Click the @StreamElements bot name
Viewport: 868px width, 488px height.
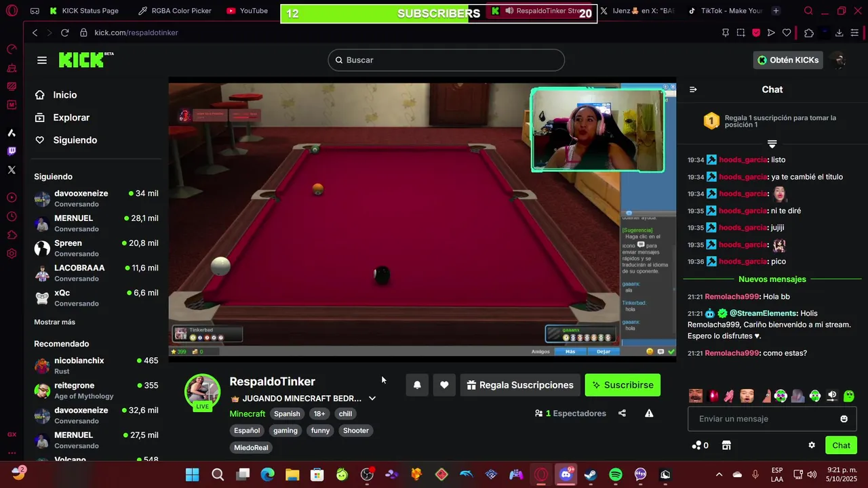(x=763, y=313)
